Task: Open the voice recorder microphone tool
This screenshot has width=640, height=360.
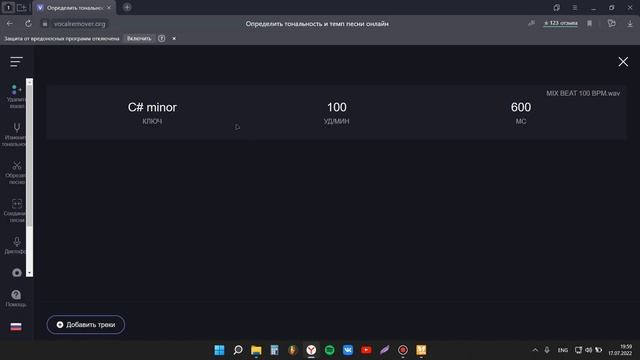Action: pyautogui.click(x=16, y=245)
